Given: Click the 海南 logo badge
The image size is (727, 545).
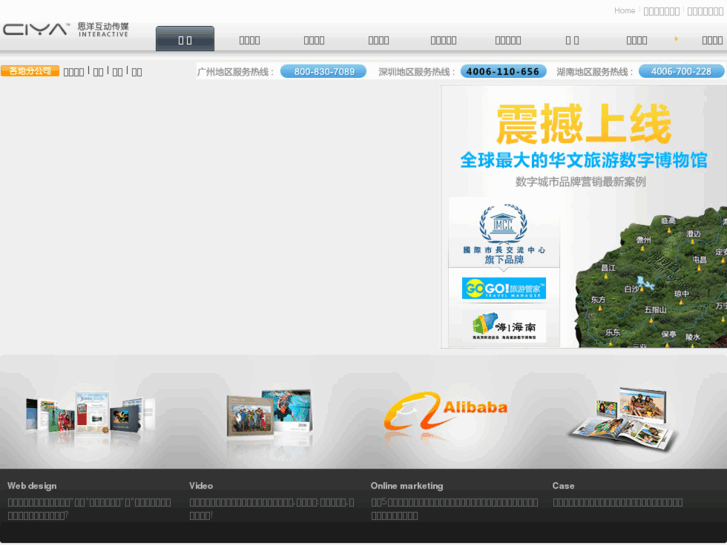Looking at the screenshot, I should click(x=504, y=327).
